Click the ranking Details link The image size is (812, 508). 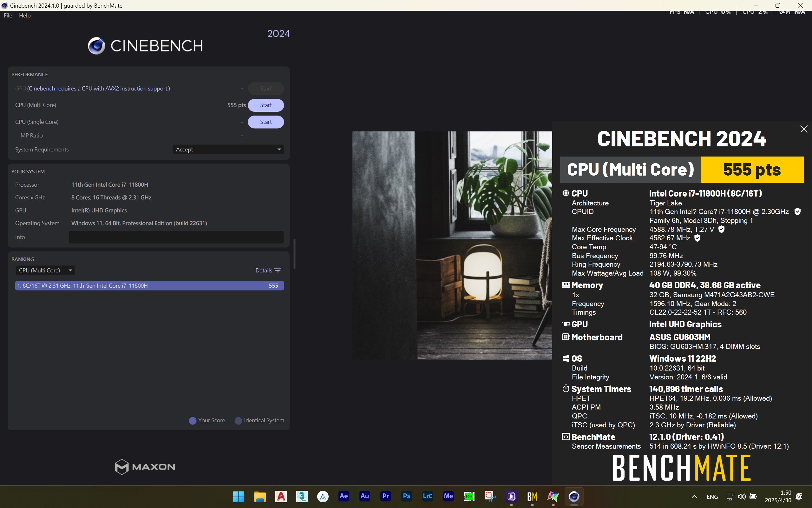[x=264, y=271]
